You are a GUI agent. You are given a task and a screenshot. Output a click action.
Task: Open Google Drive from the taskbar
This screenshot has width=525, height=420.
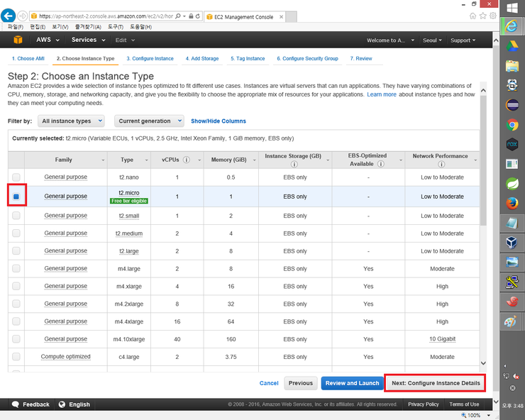pyautogui.click(x=512, y=47)
